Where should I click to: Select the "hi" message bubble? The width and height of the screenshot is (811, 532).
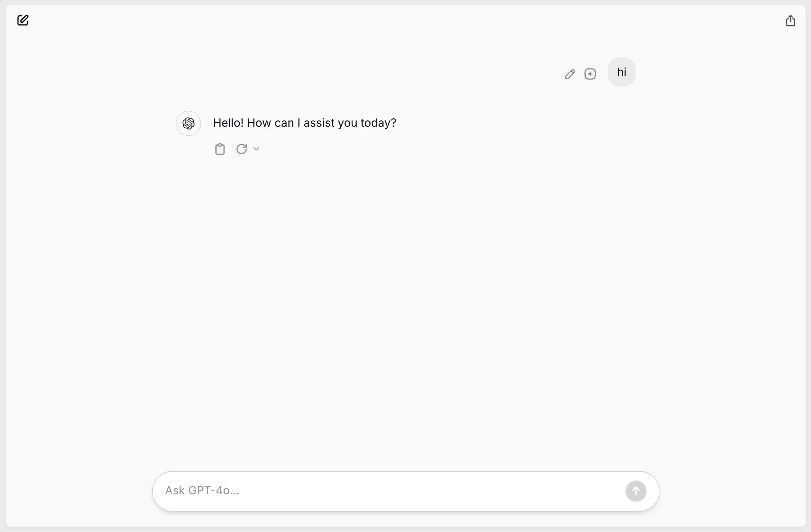(621, 72)
